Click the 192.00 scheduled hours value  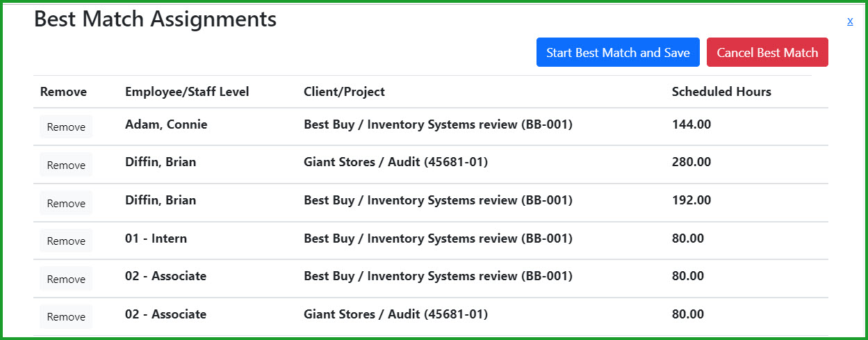point(691,200)
